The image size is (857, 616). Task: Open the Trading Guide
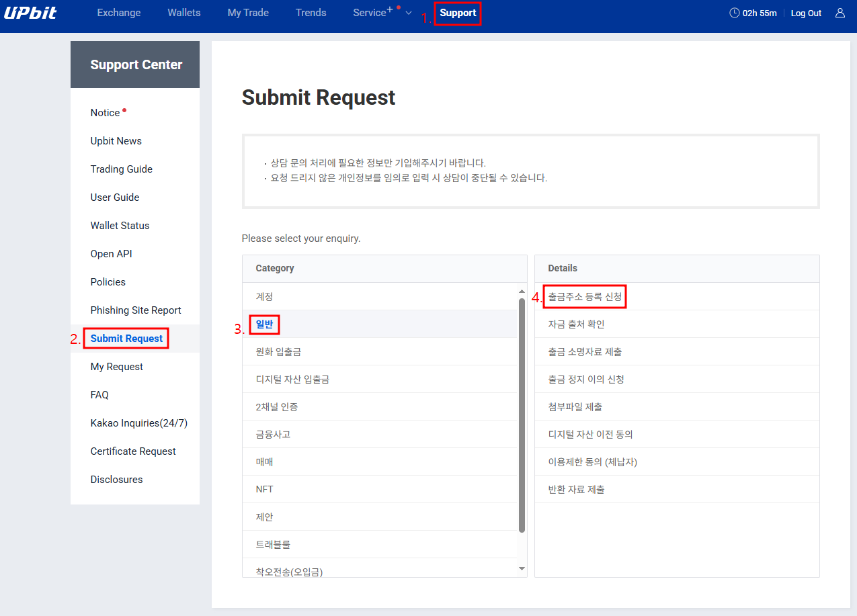[x=121, y=169]
